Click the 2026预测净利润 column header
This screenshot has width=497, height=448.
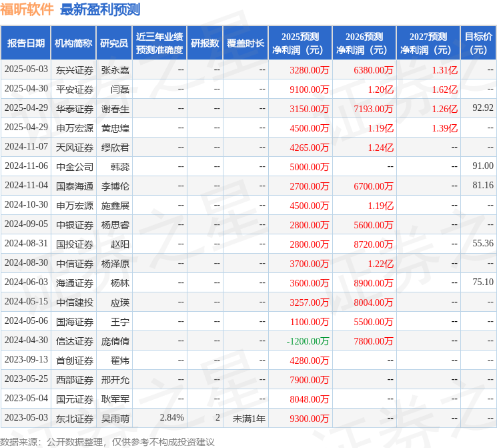[364, 43]
